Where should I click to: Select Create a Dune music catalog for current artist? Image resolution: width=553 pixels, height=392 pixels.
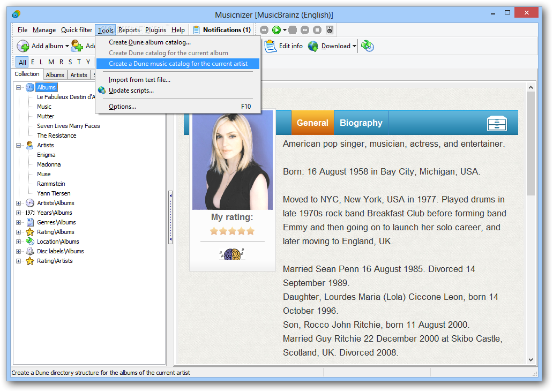(x=177, y=64)
